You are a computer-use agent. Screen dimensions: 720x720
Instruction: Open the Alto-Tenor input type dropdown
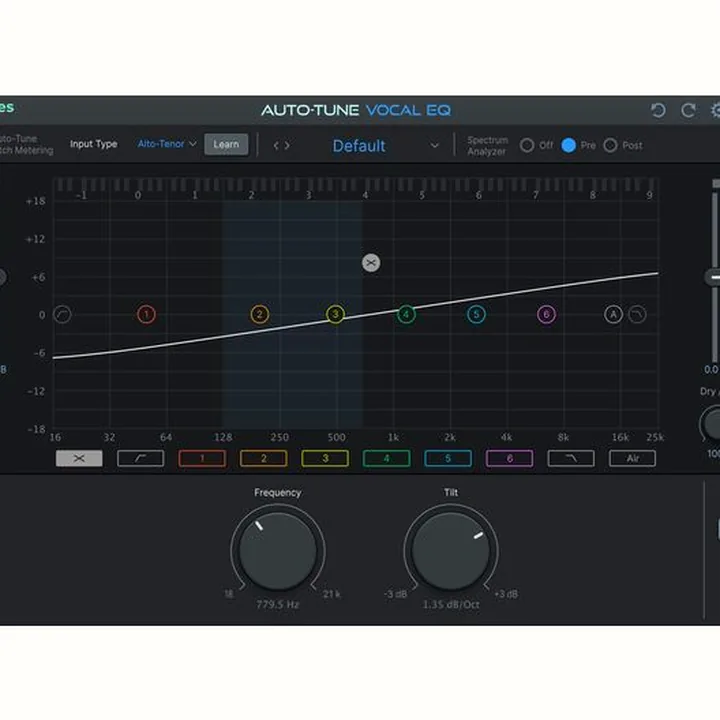tap(167, 144)
